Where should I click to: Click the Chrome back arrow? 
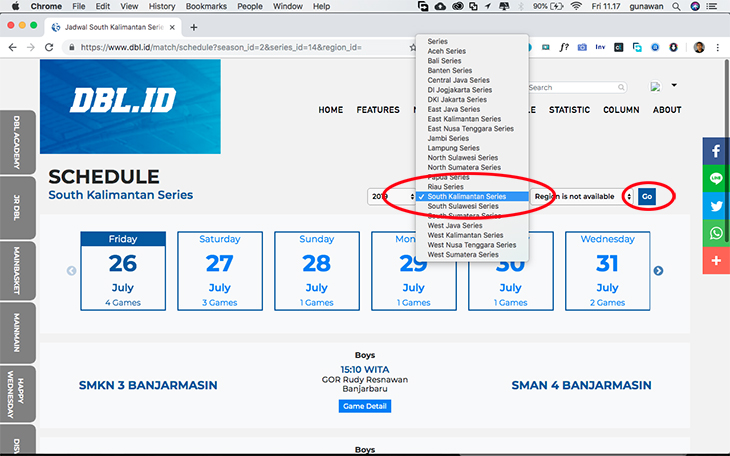(x=13, y=47)
